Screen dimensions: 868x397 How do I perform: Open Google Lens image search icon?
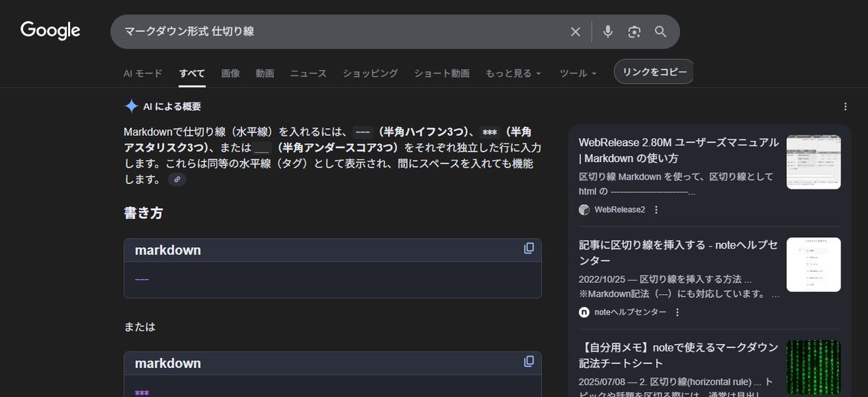point(634,32)
